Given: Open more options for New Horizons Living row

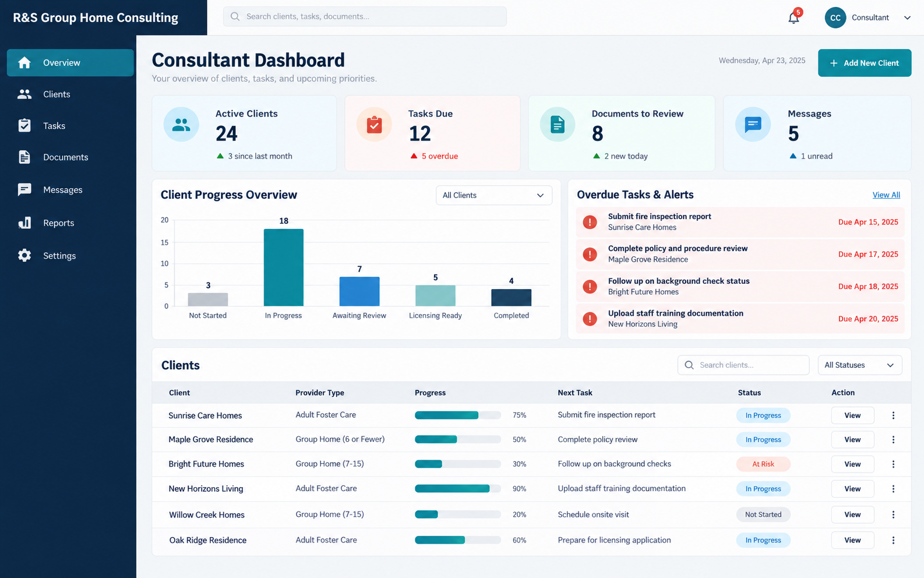Looking at the screenshot, I should click(893, 489).
